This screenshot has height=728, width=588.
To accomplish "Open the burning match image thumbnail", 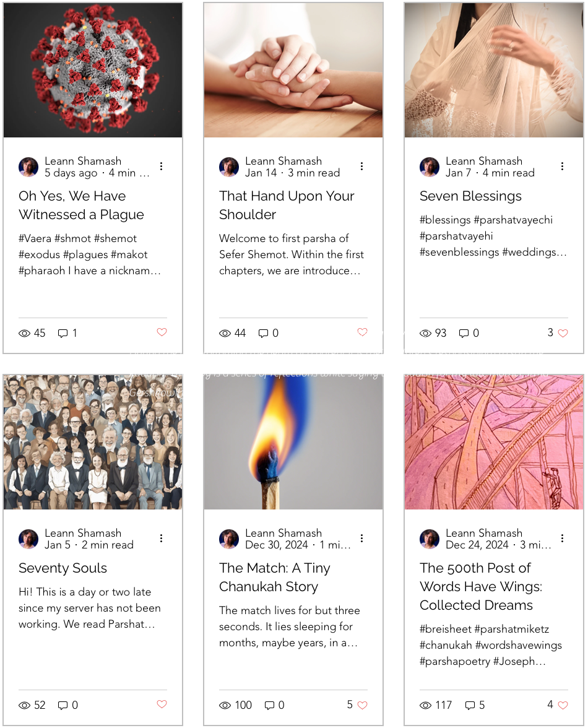I will coord(293,442).
